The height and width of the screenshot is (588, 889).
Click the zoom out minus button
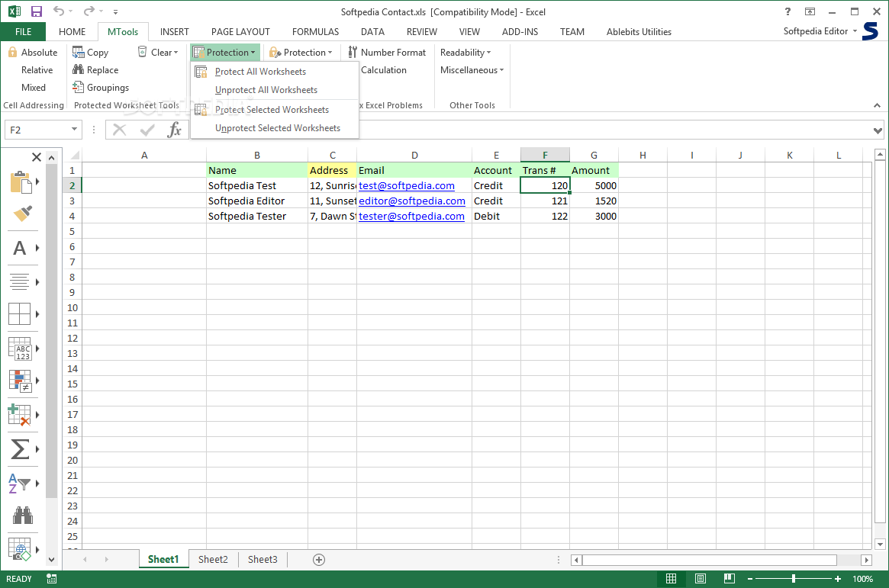click(x=749, y=578)
